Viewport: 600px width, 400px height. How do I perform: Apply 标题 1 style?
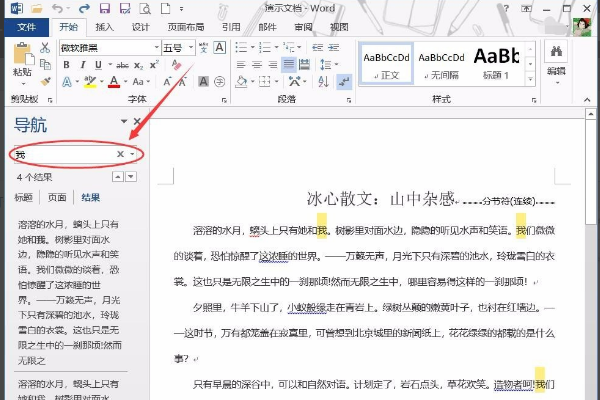tap(496, 64)
